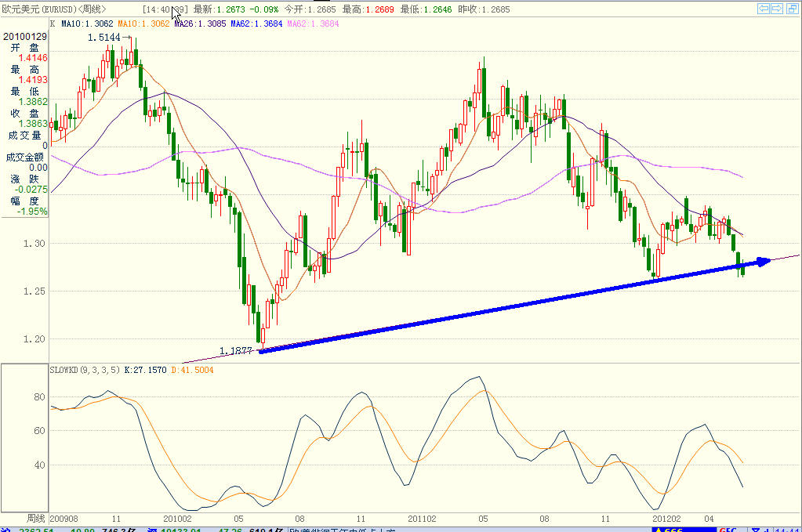Viewport: 802px width, 532px height.
Task: Click the 1.25 price axis label
Action: click(34, 291)
